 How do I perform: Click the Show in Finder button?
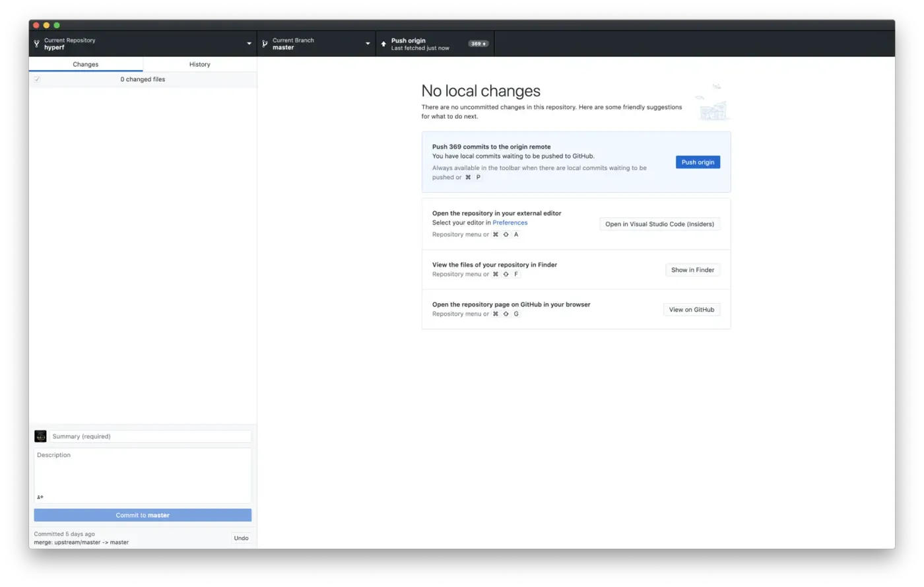(692, 269)
